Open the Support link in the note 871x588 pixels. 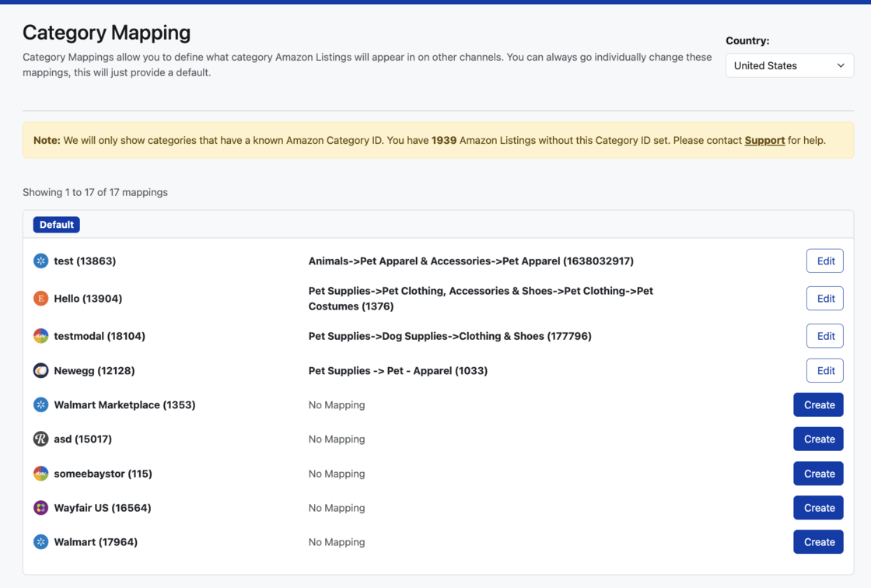[764, 140]
